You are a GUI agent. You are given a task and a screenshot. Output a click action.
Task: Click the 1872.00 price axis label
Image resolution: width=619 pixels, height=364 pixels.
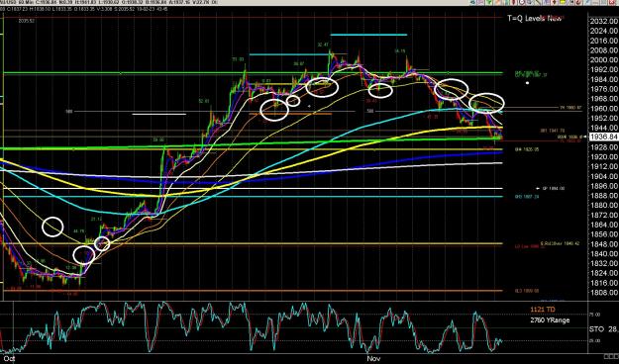pyautogui.click(x=603, y=215)
